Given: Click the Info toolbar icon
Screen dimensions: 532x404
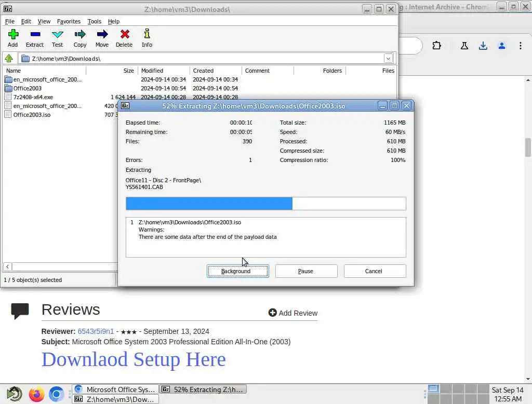Looking at the screenshot, I should [147, 34].
